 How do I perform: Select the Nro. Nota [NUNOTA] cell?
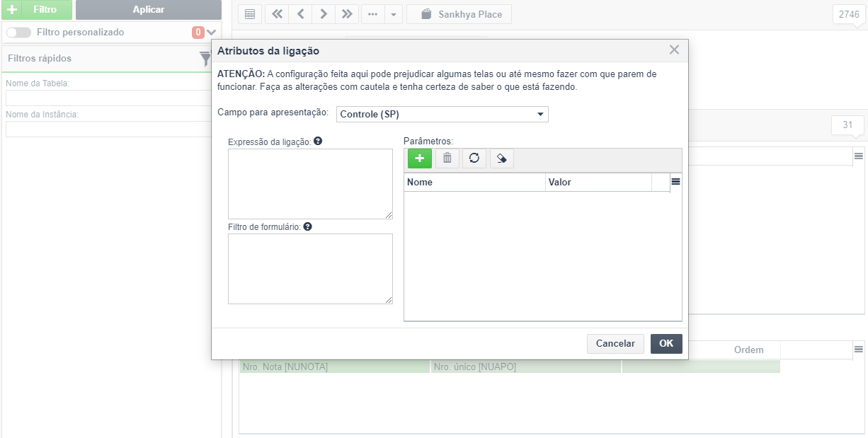click(335, 367)
